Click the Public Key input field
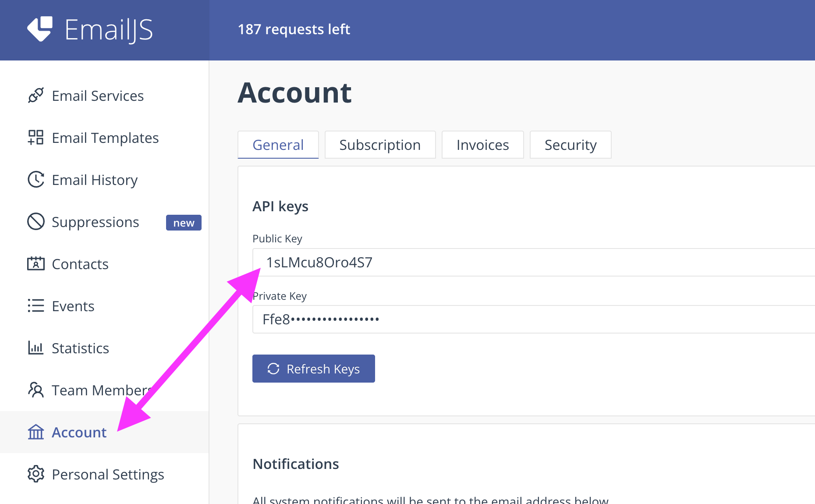Image resolution: width=815 pixels, height=504 pixels. [526, 263]
